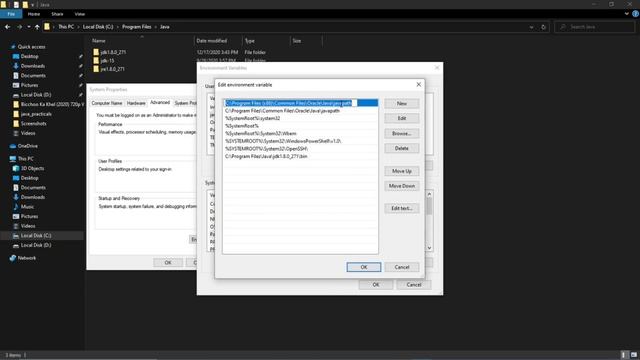Open the Home ribbon tab

[x=34, y=14]
